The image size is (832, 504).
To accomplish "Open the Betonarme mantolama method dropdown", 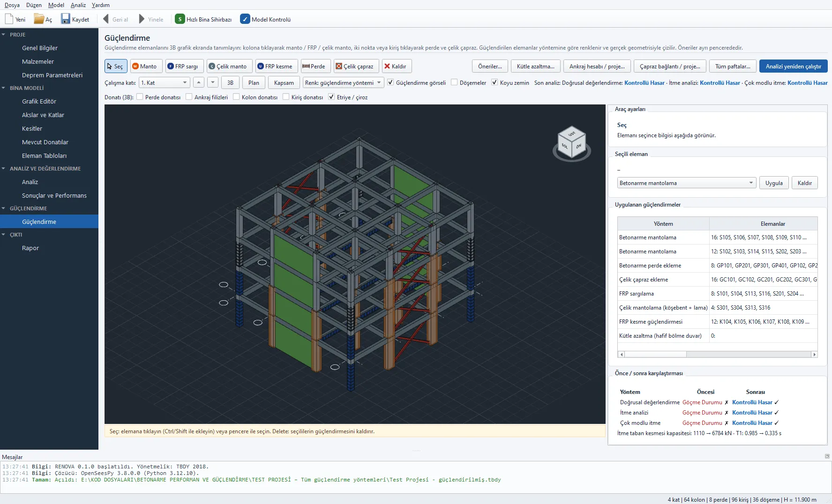I will (686, 183).
